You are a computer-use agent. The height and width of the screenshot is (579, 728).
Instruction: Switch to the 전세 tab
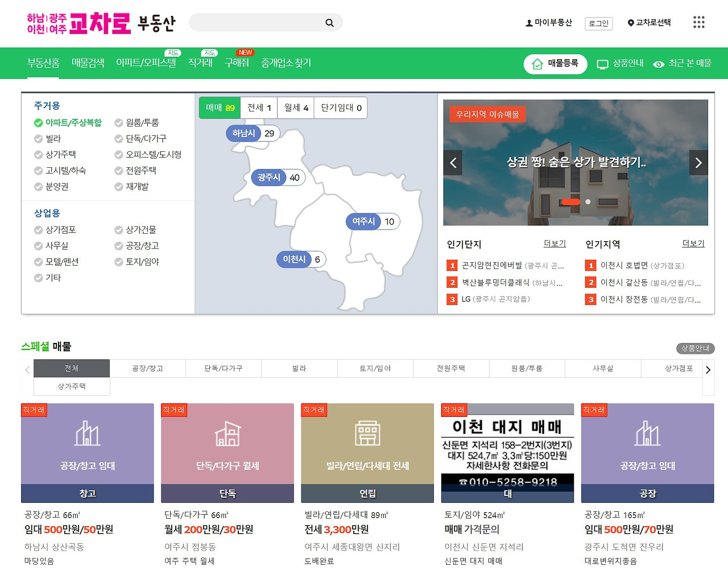point(259,107)
